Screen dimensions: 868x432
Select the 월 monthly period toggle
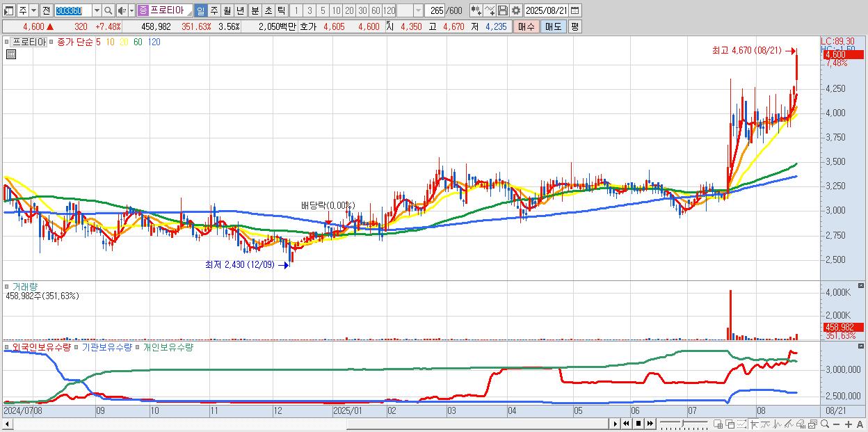pos(227,10)
